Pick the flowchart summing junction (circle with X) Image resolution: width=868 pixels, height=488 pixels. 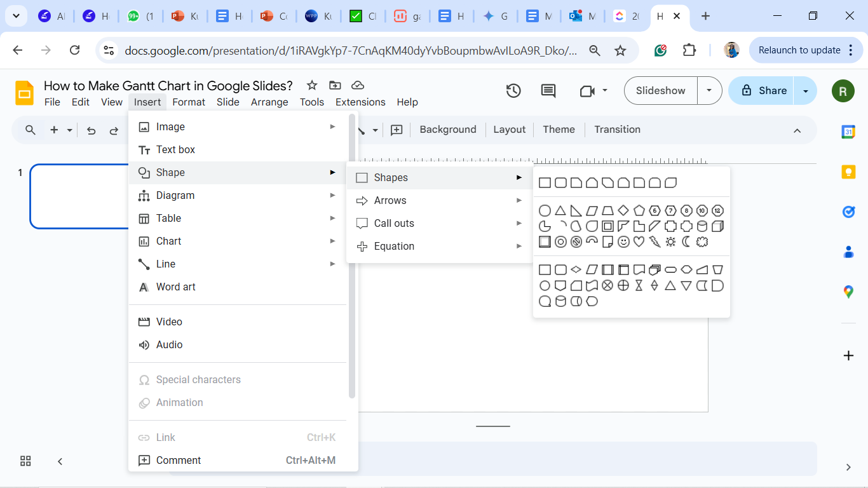pyautogui.click(x=607, y=286)
